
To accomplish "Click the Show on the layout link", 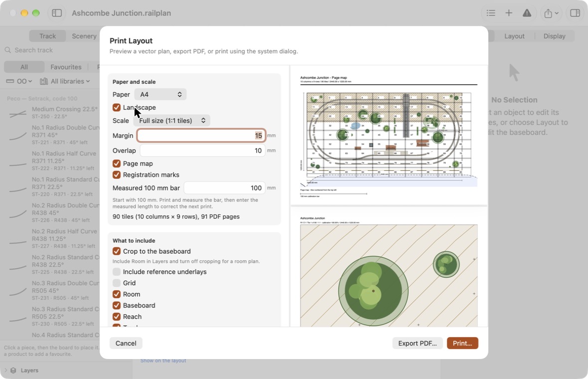I will pos(163,361).
